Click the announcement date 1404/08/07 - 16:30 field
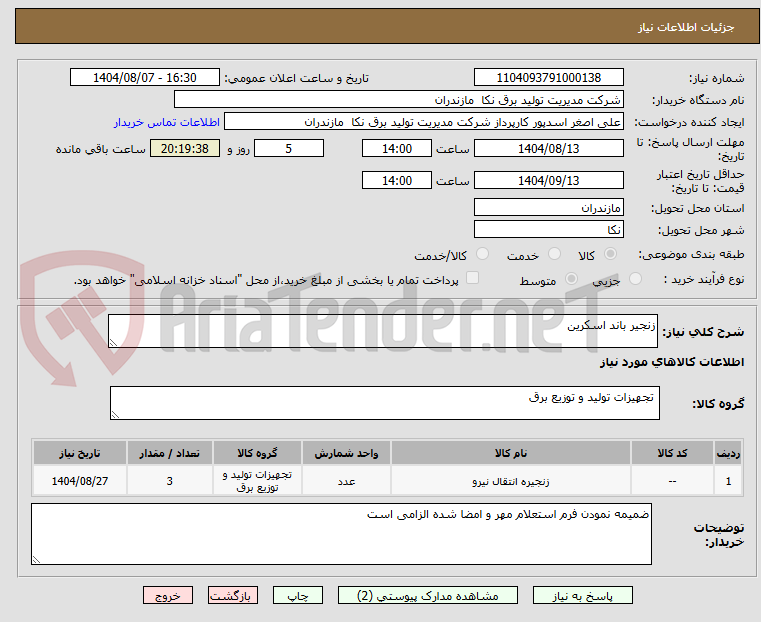The width and height of the screenshot is (761, 622). point(145,78)
